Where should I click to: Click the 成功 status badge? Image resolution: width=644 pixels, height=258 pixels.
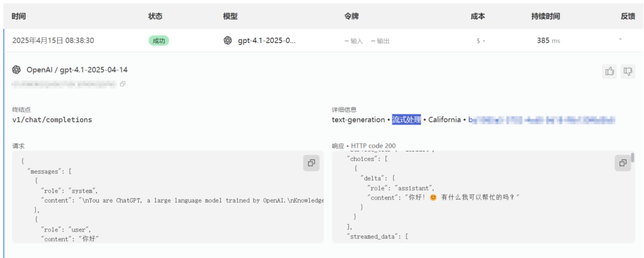158,41
